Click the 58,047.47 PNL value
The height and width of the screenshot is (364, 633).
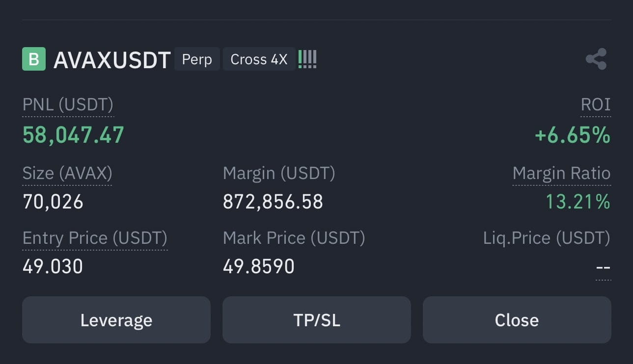[73, 135]
